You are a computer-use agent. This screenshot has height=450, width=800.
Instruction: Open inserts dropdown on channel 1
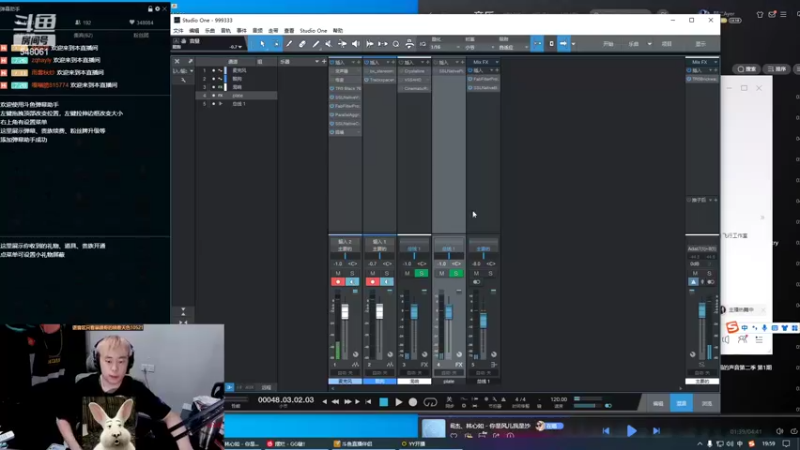point(353,62)
